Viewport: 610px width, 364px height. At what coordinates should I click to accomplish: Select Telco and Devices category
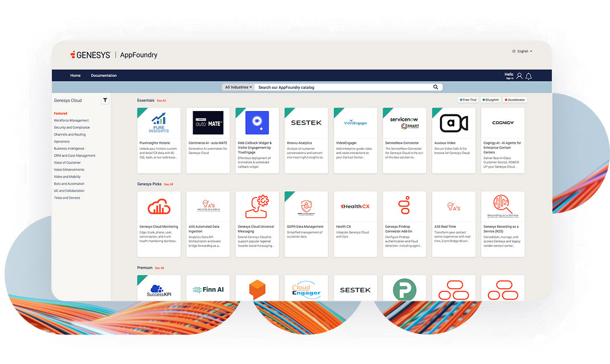click(67, 198)
